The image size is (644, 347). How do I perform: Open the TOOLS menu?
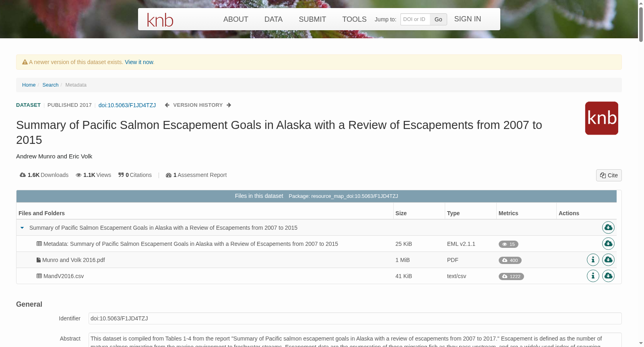pos(354,19)
